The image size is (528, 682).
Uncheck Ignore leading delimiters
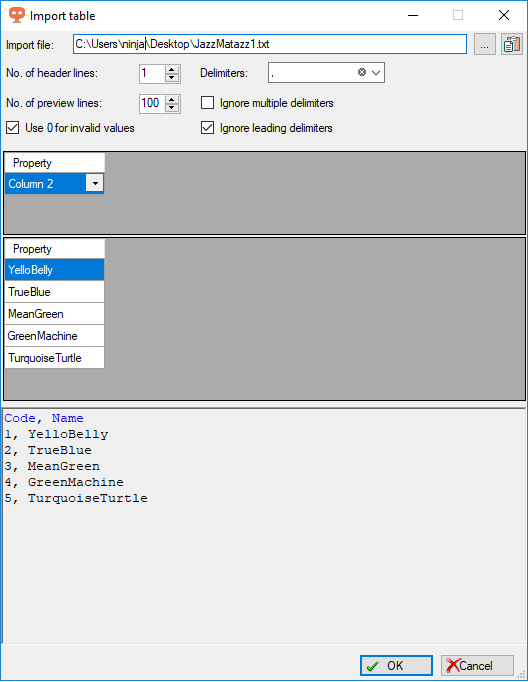tap(207, 128)
